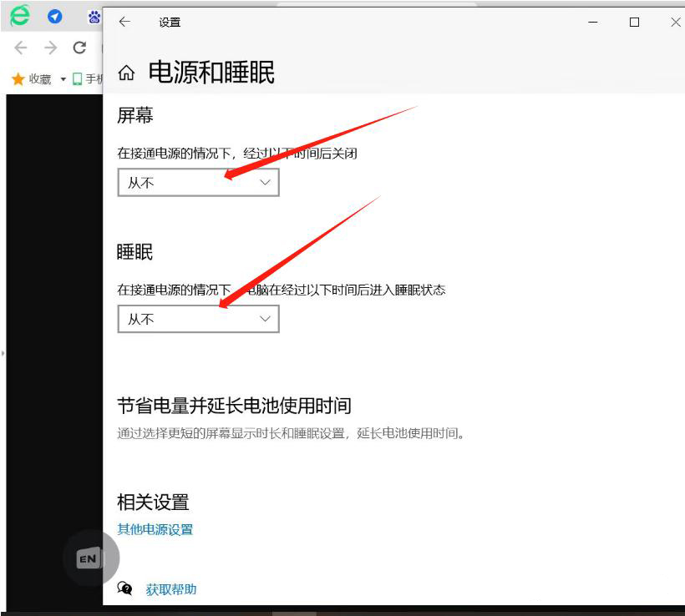Go forward in the browser

51,47
